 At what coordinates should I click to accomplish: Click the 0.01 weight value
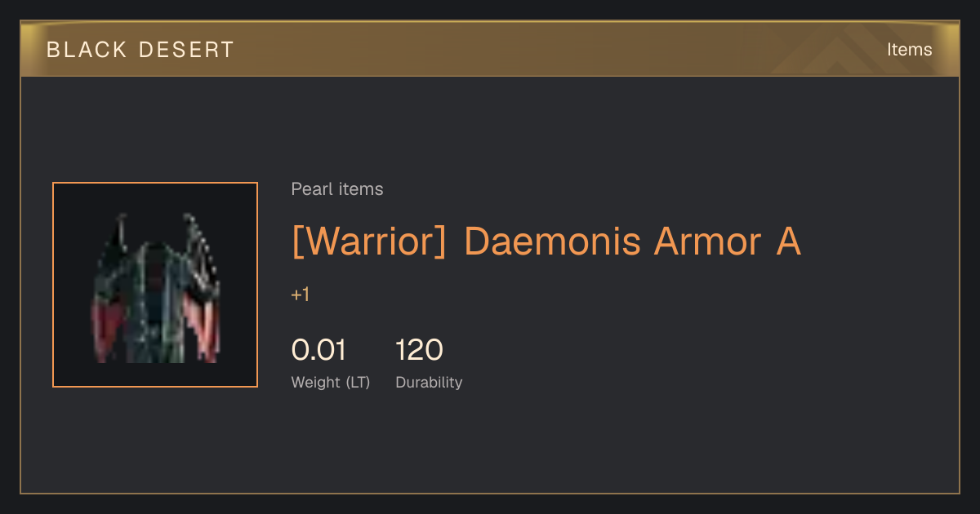point(318,350)
